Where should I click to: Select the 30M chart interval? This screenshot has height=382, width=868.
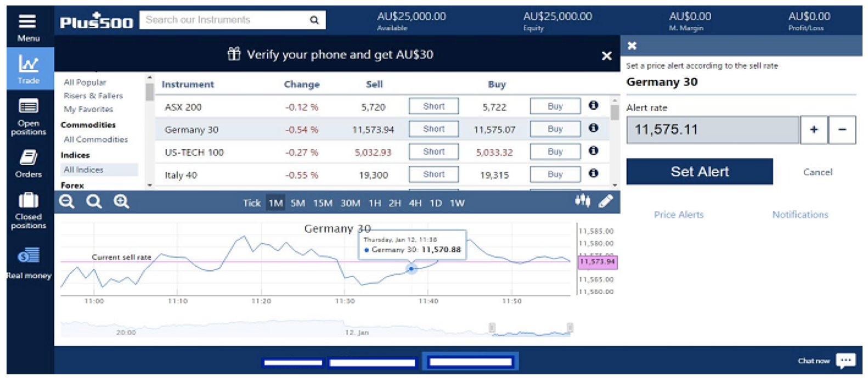[350, 203]
